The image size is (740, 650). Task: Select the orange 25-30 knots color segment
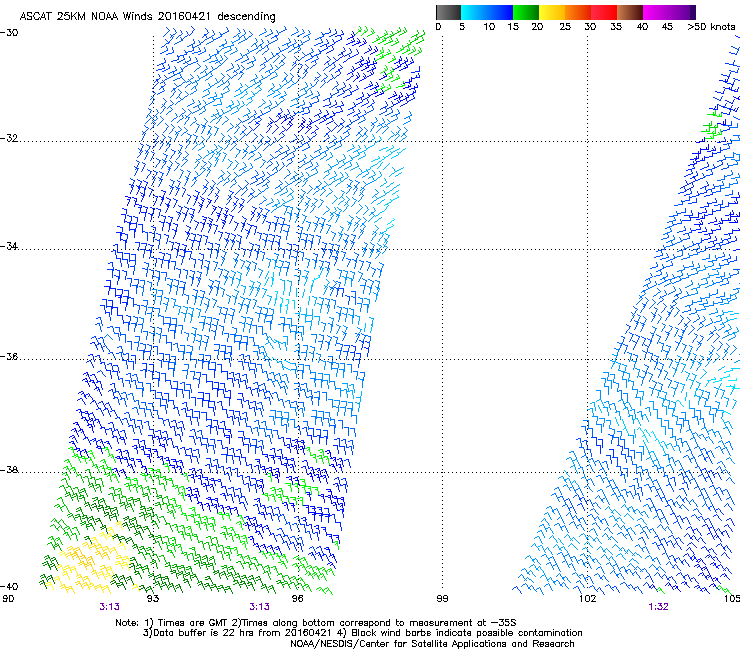(578, 12)
